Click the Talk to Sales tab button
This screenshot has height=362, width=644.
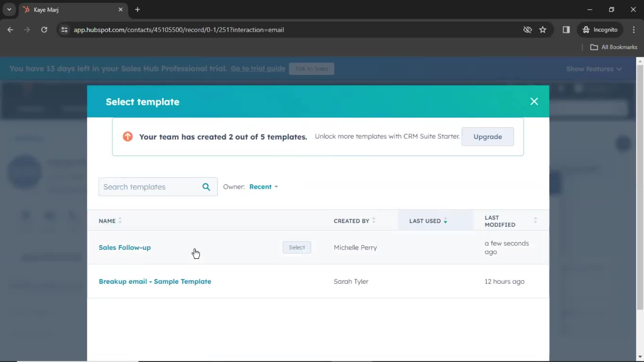click(x=312, y=68)
